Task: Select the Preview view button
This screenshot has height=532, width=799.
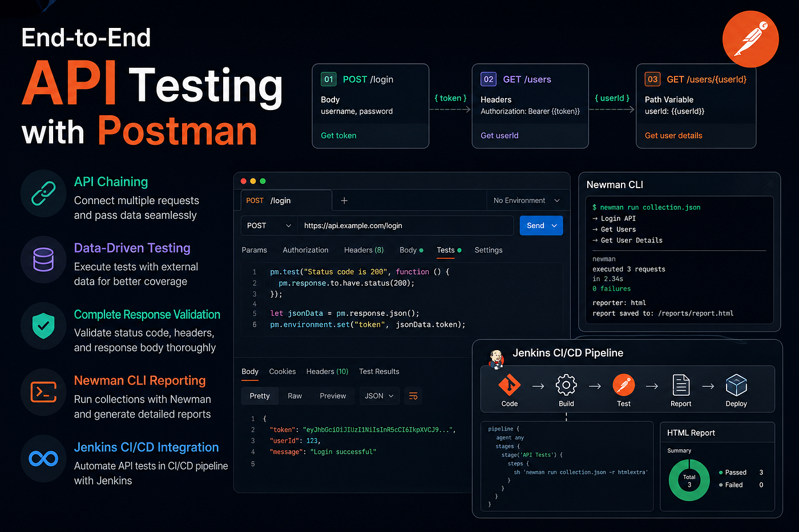Action: coord(333,396)
